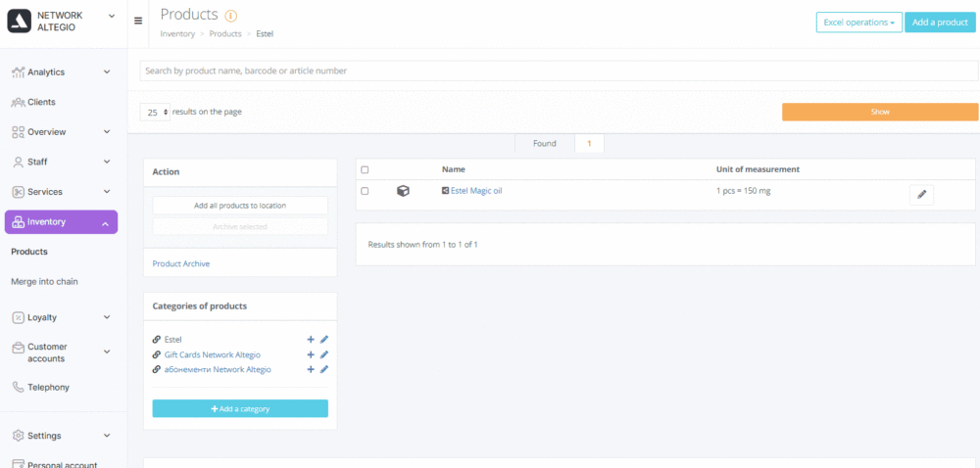Click the Telephony phone icon
980x468 pixels.
click(18, 388)
